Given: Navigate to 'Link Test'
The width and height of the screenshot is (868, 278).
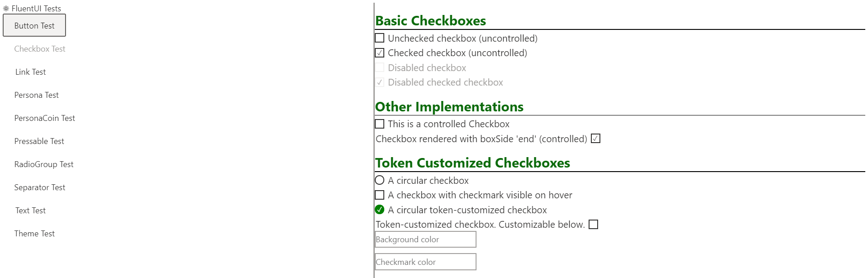Looking at the screenshot, I should 30,72.
